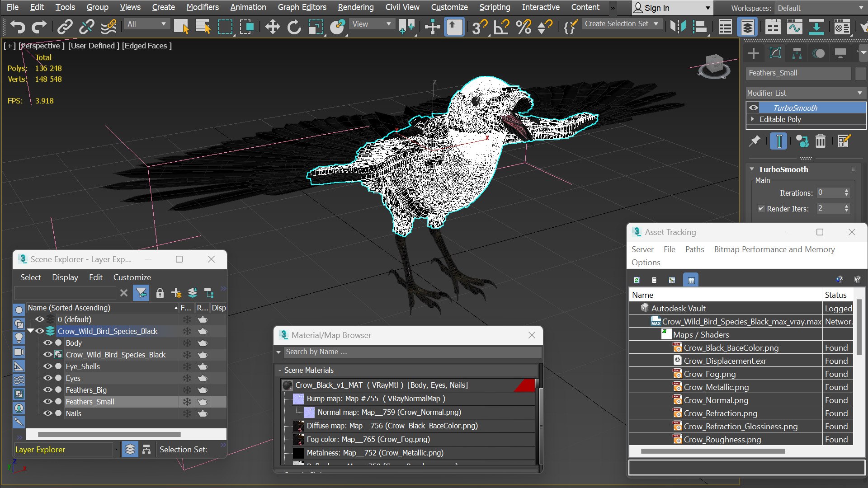
Task: Hide the Nails object eye icon
Action: pyautogui.click(x=47, y=413)
